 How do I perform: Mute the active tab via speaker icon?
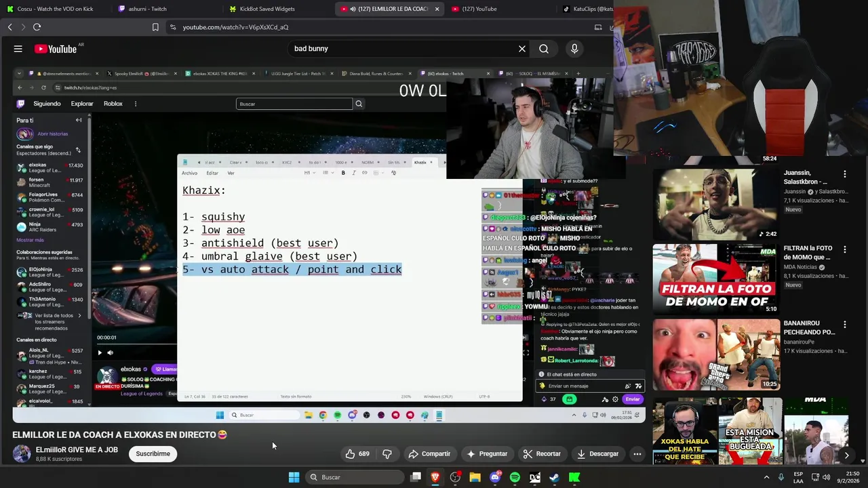pos(353,9)
